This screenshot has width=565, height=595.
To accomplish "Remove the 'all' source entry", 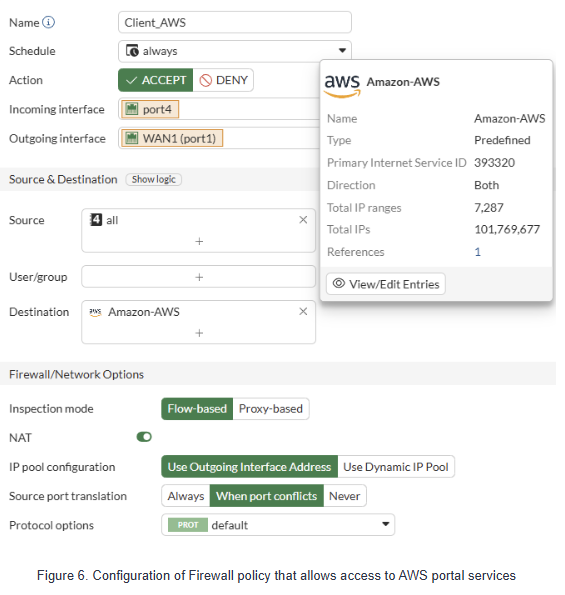I will 303,220.
